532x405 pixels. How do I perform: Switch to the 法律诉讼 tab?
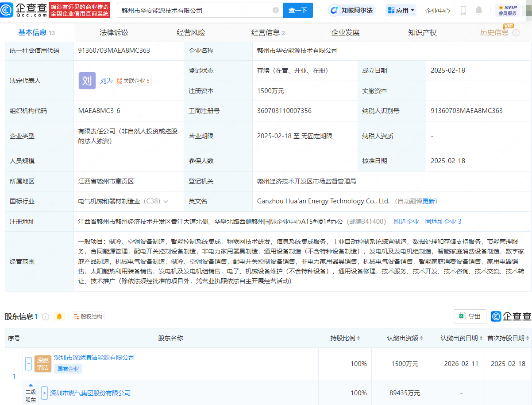click(114, 32)
